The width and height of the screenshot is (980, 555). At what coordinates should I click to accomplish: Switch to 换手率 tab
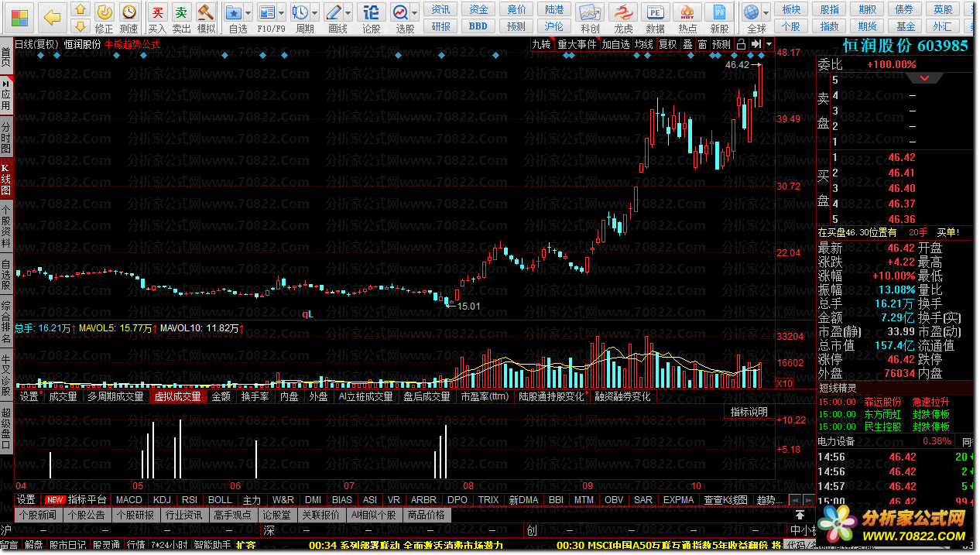coord(255,396)
